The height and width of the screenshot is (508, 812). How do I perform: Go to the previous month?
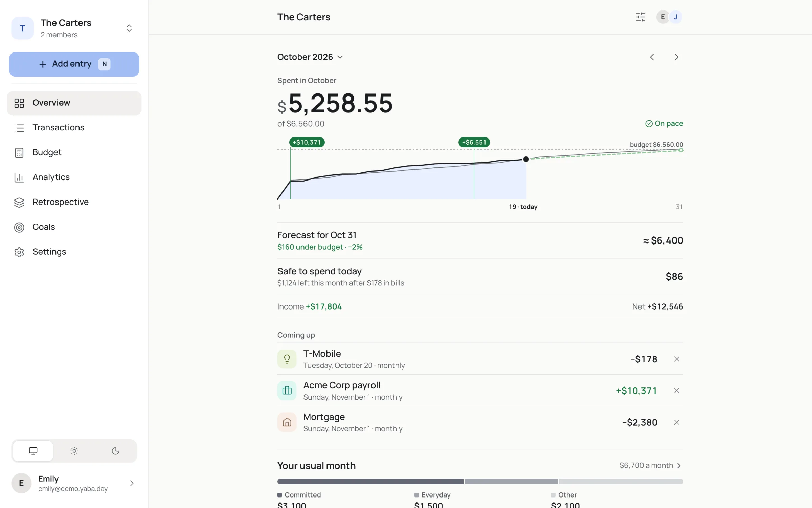[x=652, y=57]
